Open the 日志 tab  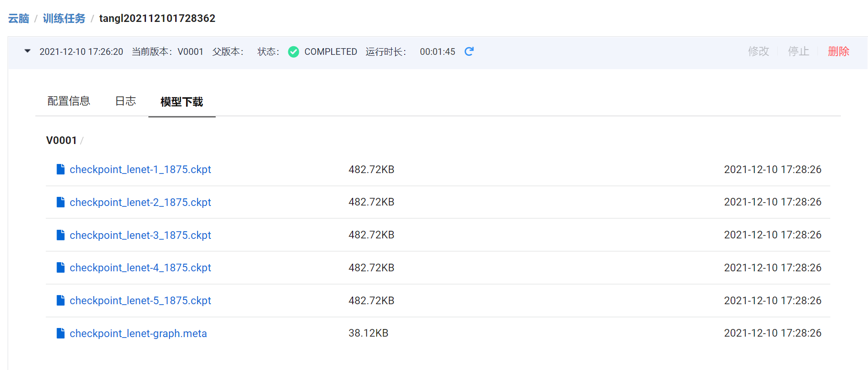click(125, 101)
